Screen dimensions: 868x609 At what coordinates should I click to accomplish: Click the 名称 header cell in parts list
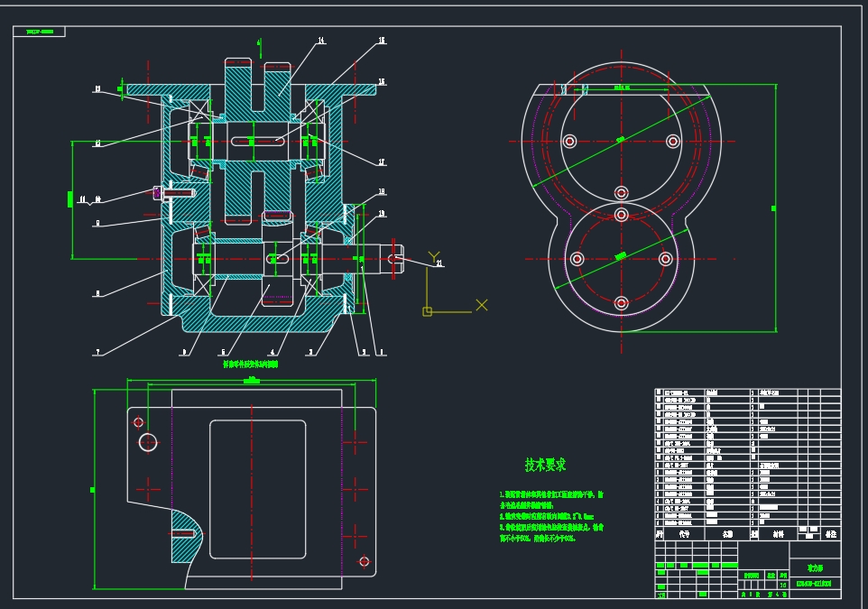point(727,534)
